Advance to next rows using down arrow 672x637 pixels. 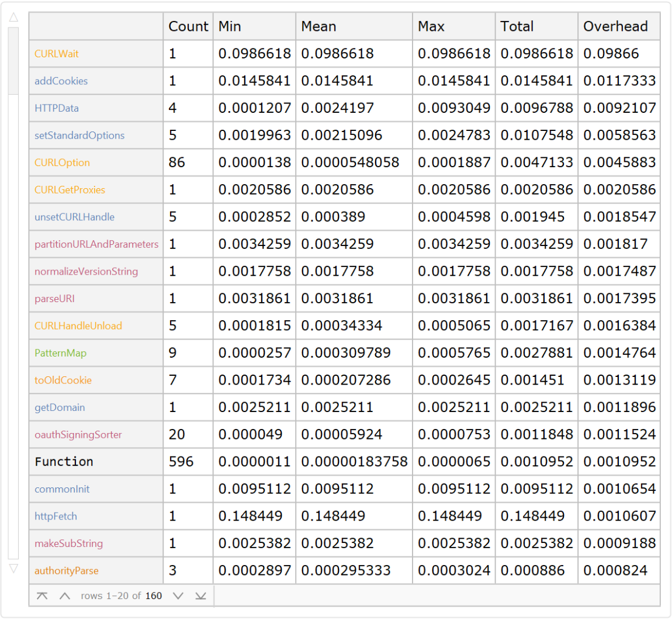pos(178,596)
